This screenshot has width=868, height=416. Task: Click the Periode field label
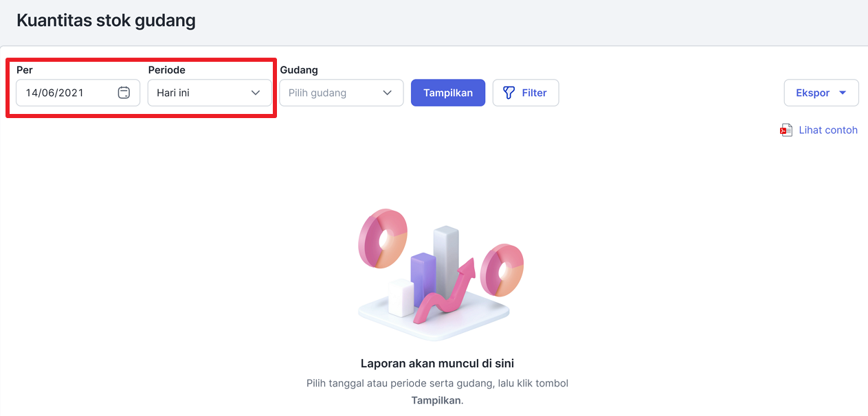pyautogui.click(x=167, y=70)
